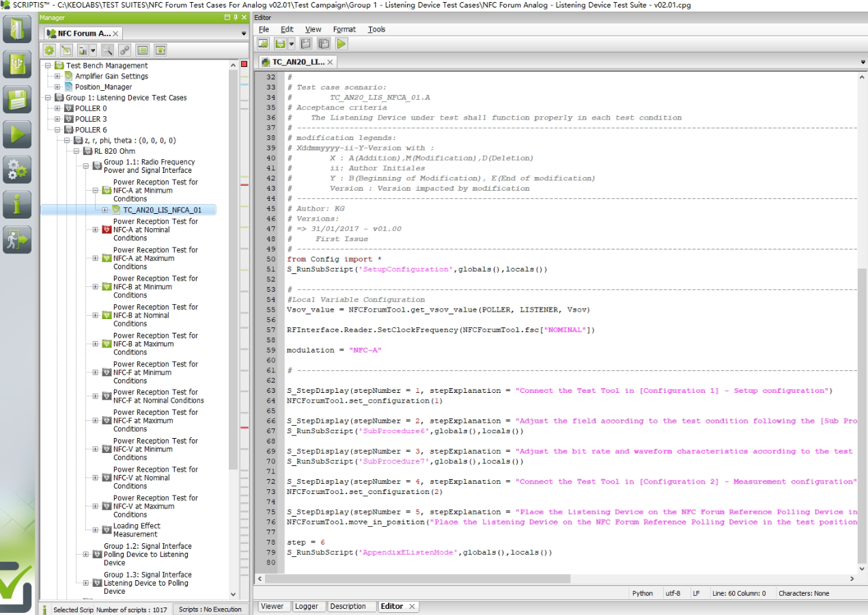The image size is (868, 615).
Task: Expand the POLLER 0 tree node
Action: coord(58,108)
